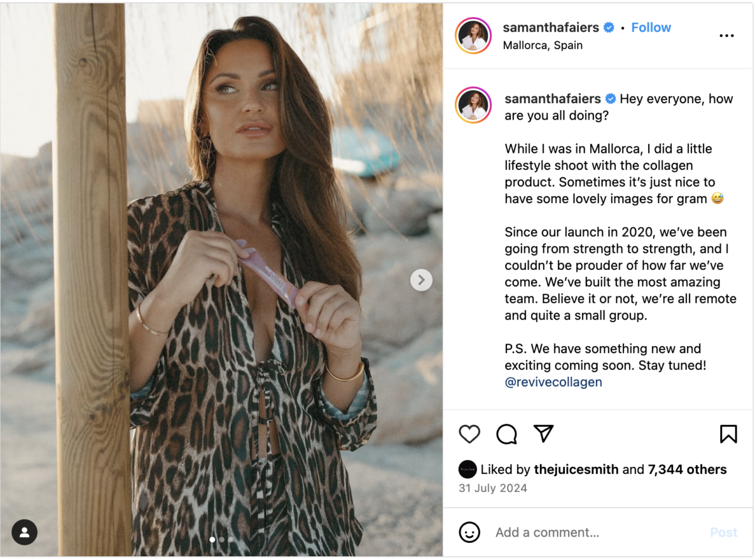
Task: Open comments using the speech bubble icon
Action: (x=506, y=434)
